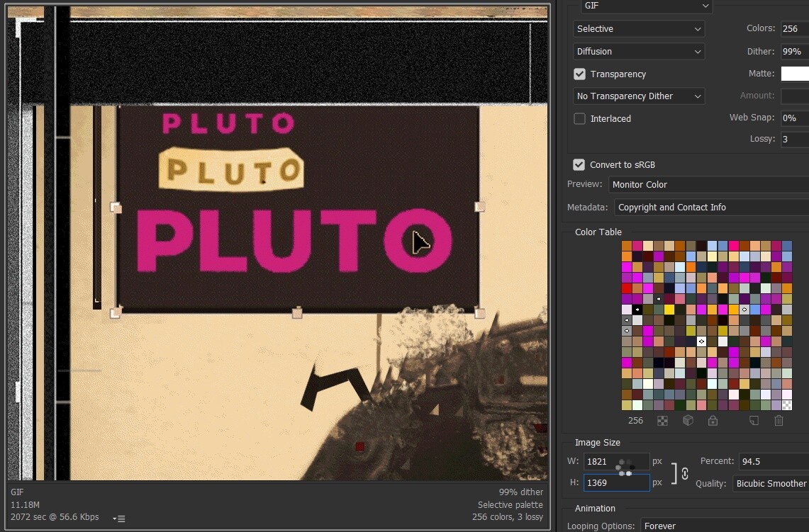This screenshot has width=809, height=532.
Task: Select the checkered transparent swatch in Color Table
Action: (787, 405)
